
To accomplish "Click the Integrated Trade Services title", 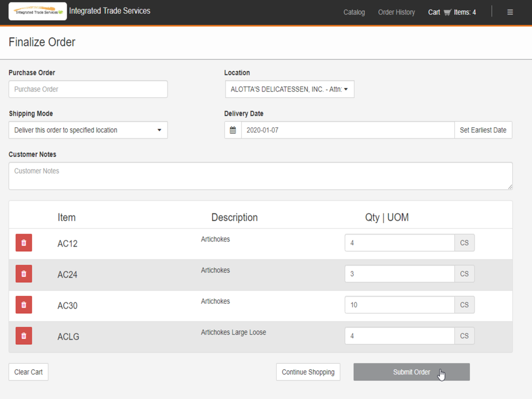I will click(x=110, y=11).
